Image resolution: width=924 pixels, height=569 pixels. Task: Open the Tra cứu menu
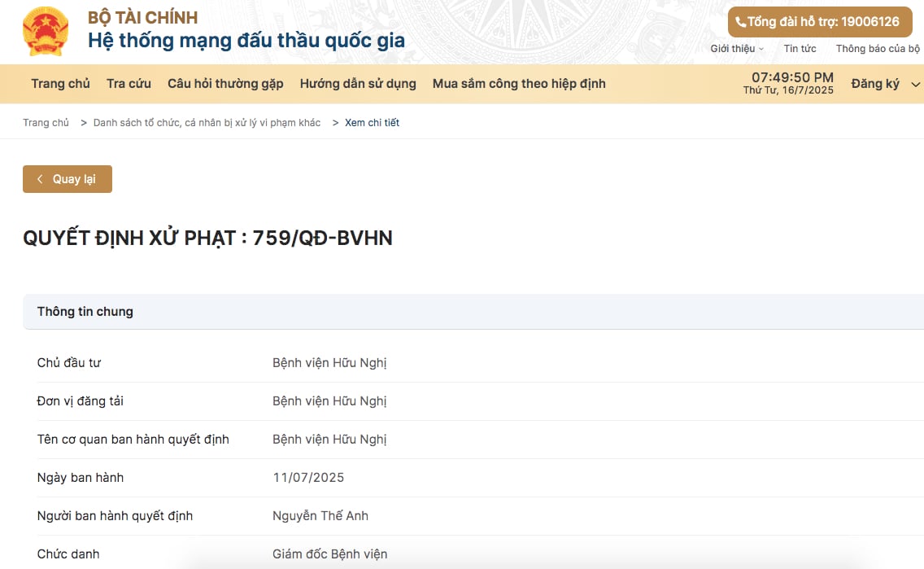(x=128, y=83)
